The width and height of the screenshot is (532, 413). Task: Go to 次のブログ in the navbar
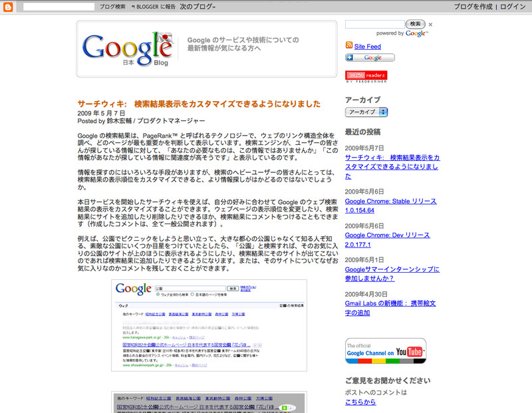[197, 7]
